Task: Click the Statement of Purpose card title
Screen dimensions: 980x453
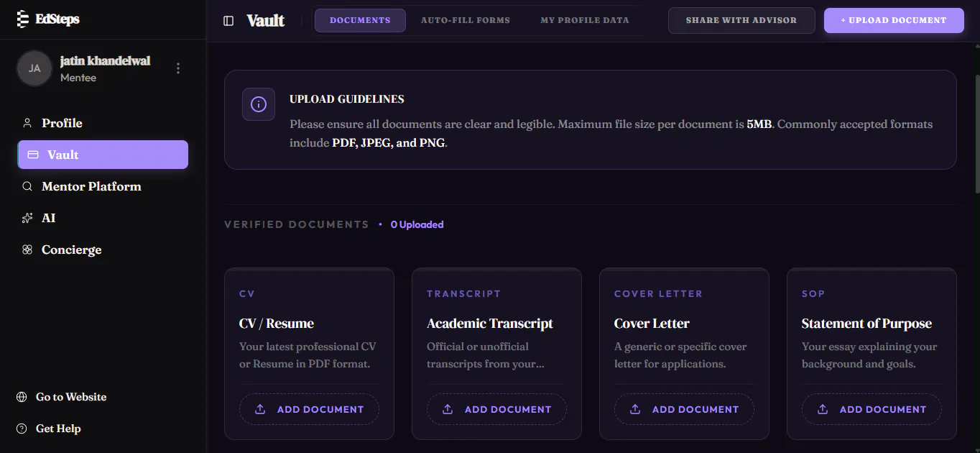Action: 866,324
